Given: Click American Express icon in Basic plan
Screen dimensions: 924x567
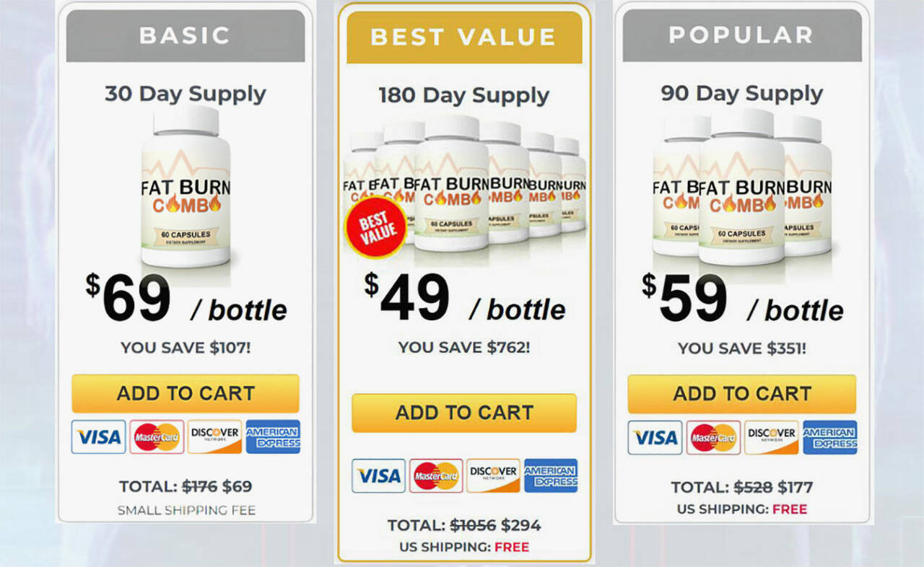Looking at the screenshot, I should pos(273,437).
